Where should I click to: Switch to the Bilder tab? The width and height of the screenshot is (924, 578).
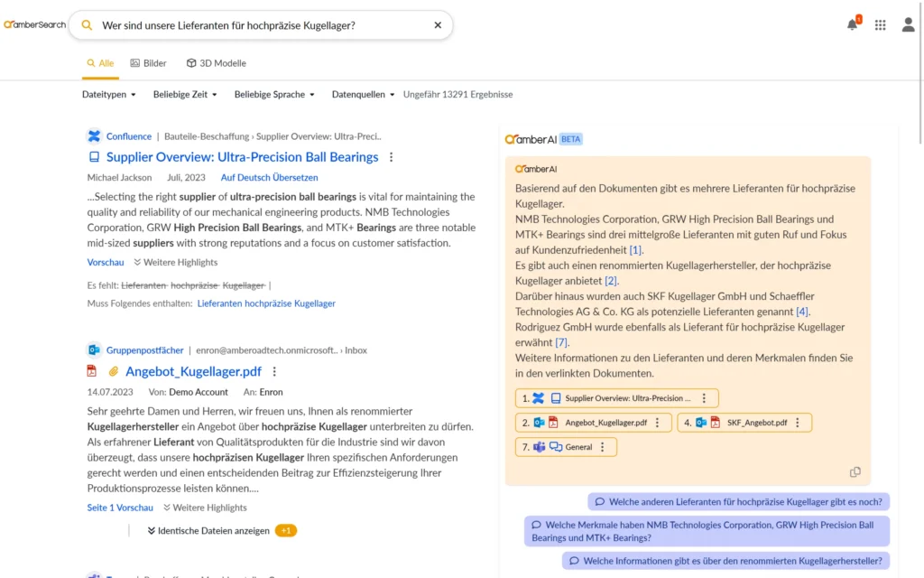pyautogui.click(x=149, y=63)
